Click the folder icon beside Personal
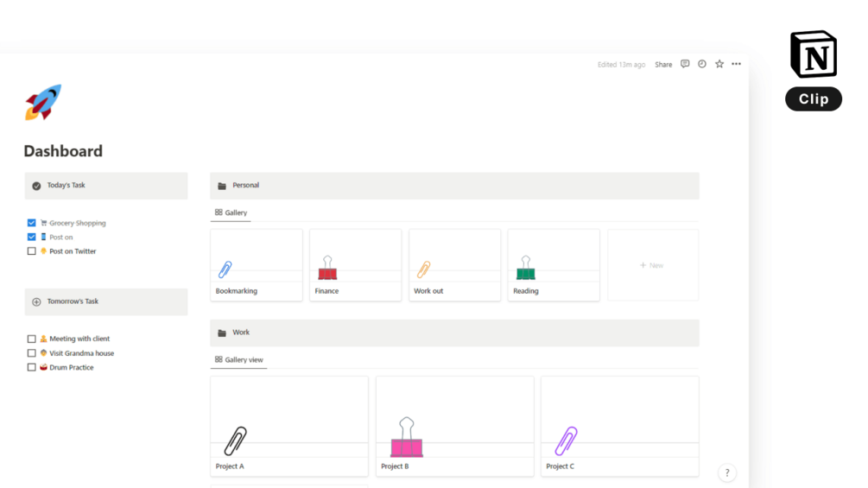 (222, 186)
